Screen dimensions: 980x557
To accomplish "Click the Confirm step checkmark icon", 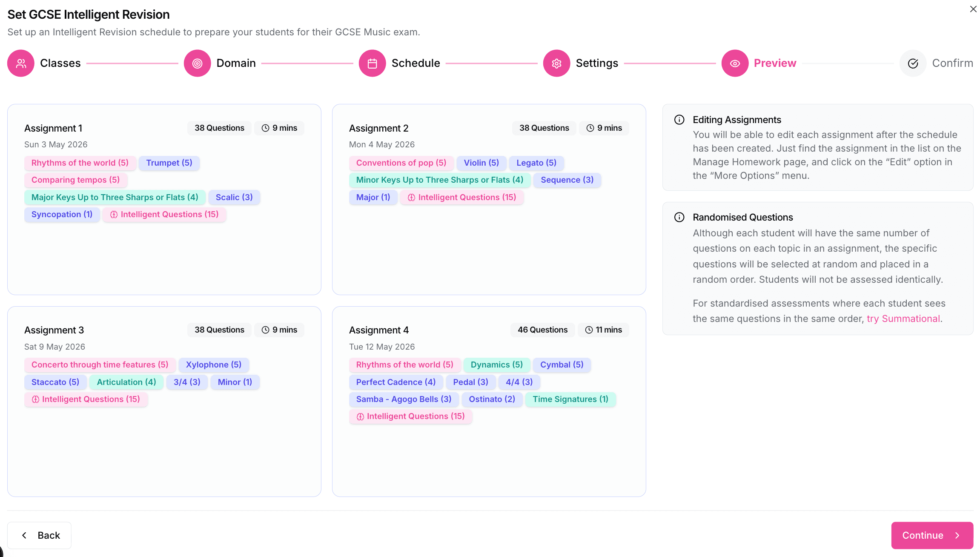I will pos(913,63).
